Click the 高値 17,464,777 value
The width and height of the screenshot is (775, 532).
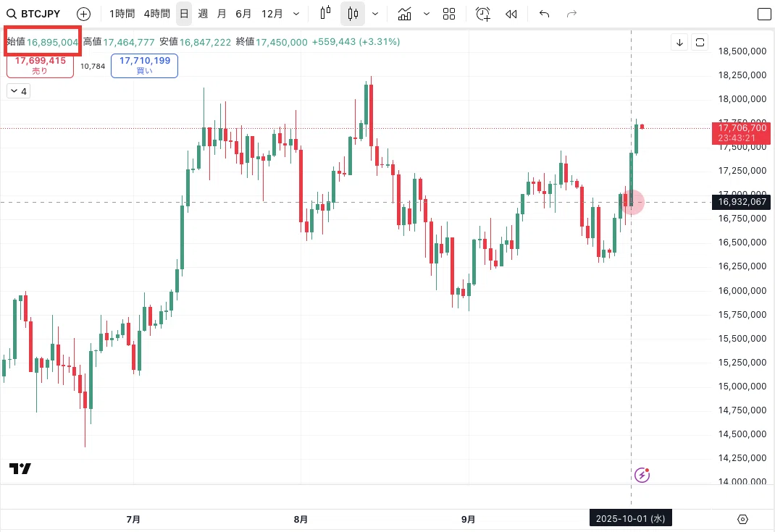tap(128, 42)
